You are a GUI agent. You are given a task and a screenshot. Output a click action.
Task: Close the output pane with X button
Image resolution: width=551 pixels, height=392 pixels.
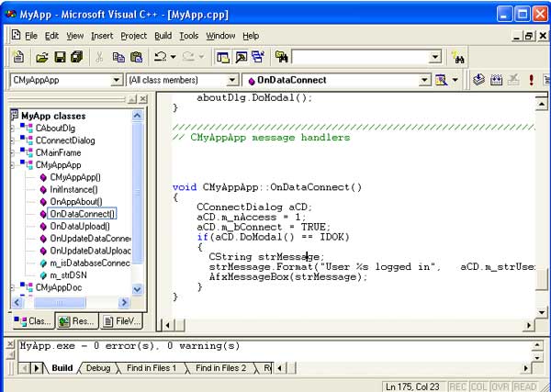10,344
